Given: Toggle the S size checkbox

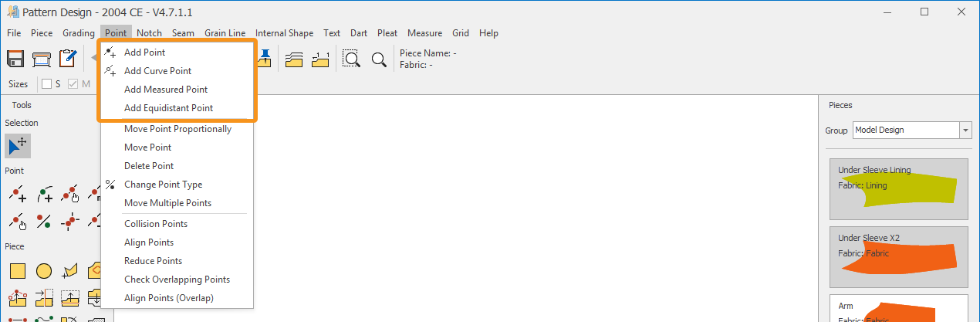Looking at the screenshot, I should pos(47,84).
